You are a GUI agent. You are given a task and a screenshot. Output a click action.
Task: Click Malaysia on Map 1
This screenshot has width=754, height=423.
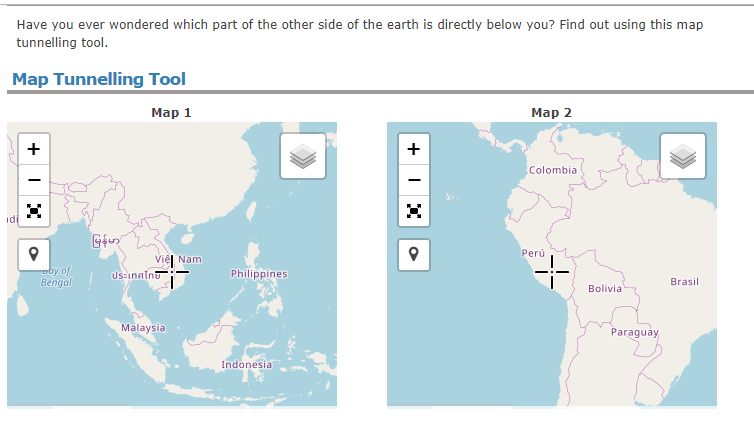143,328
